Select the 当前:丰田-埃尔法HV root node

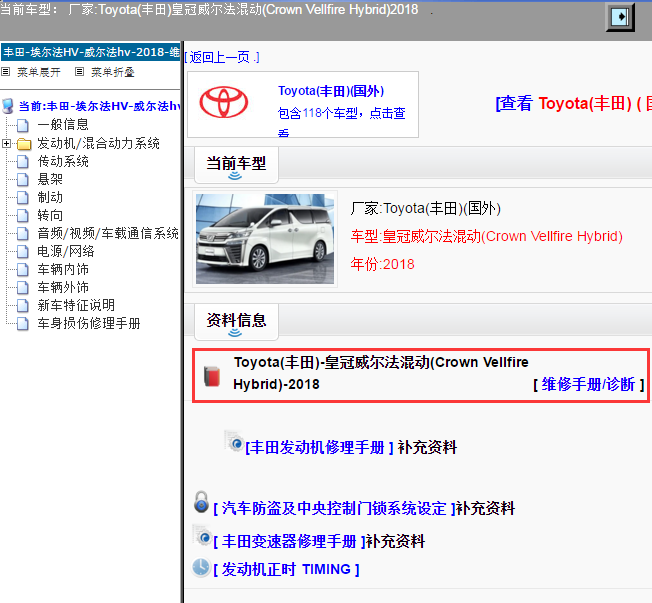click(99, 106)
